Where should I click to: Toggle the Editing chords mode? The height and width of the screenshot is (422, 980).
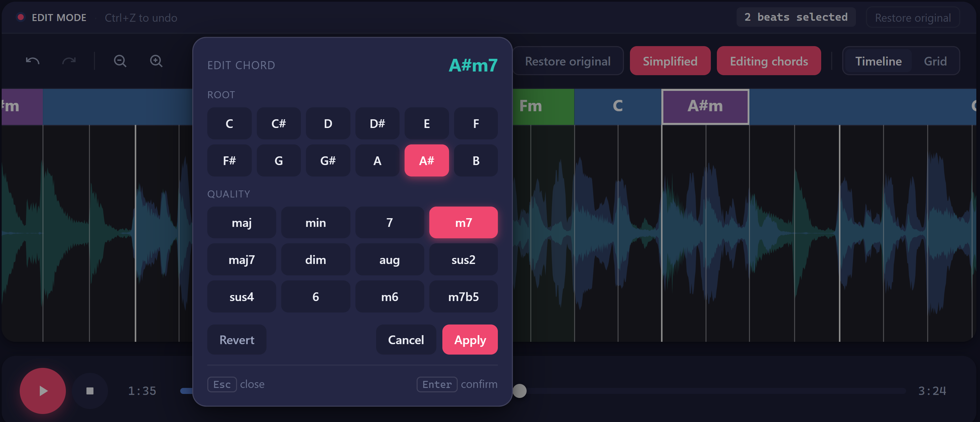(x=768, y=61)
